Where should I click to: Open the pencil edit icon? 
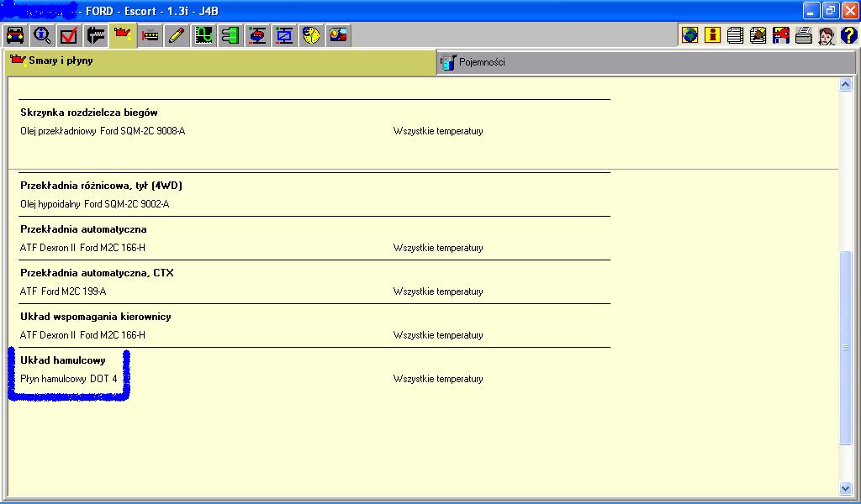tap(177, 35)
